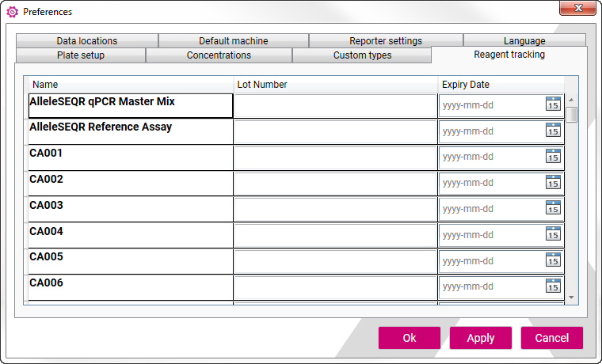Screen dimensions: 602x364
Task: Open the Reporter settings tab
Action: pos(386,40)
